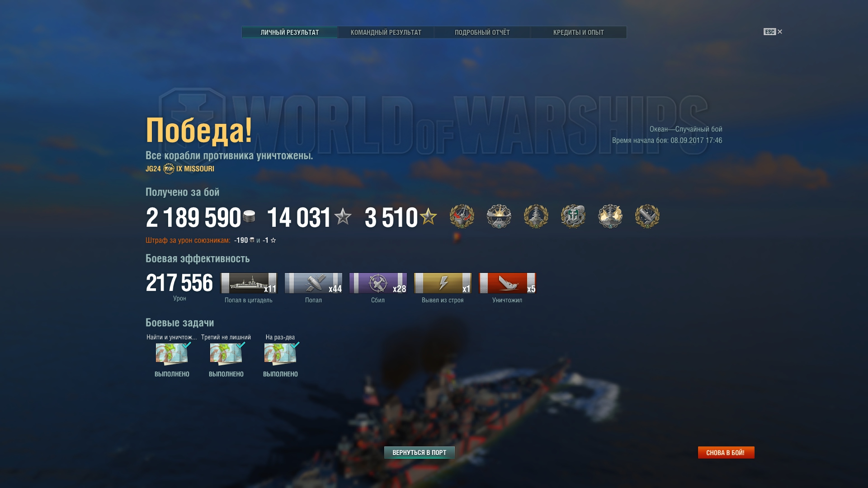
Task: Click the credits silver coin icon
Action: (x=249, y=216)
